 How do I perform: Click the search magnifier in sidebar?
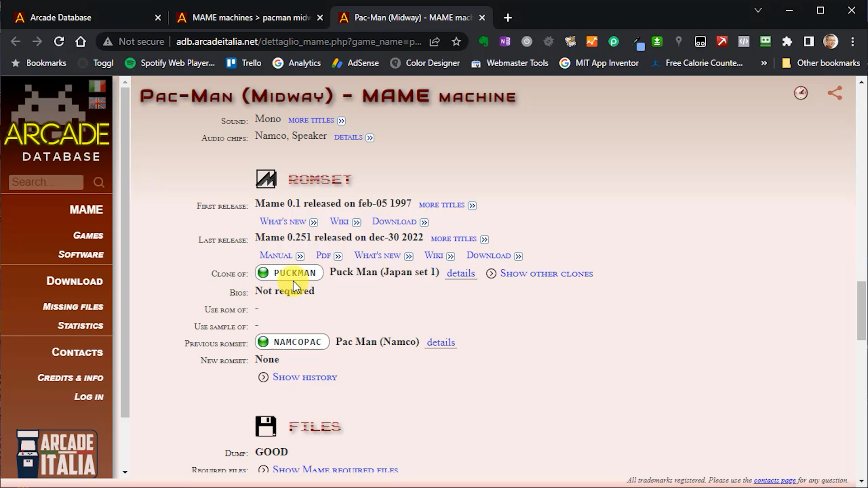99,182
